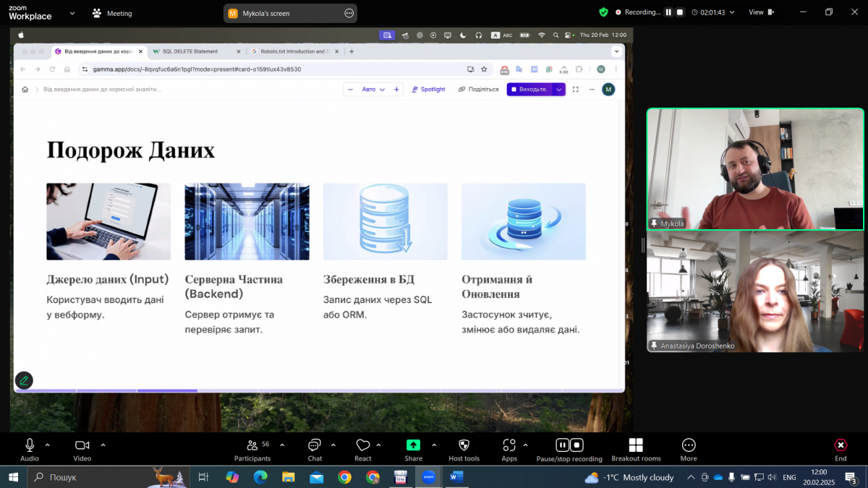Open the View layout dropdown
The image size is (868, 488).
pyautogui.click(x=761, y=12)
